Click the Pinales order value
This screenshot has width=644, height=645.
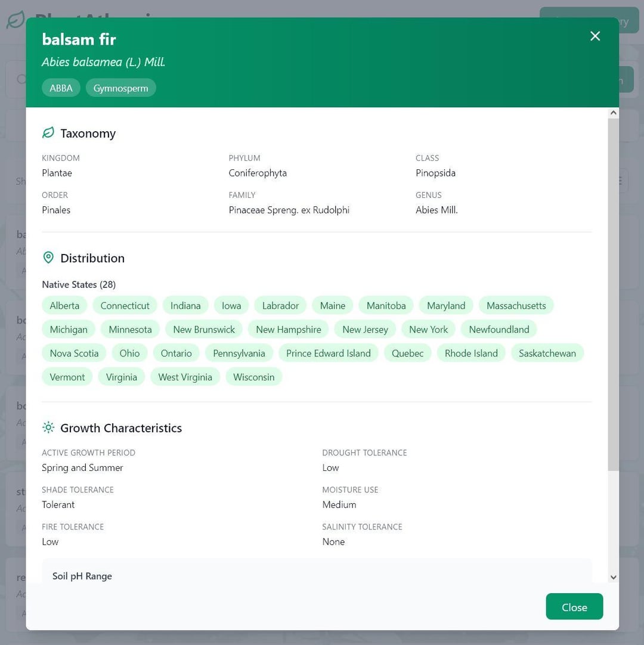(56, 210)
